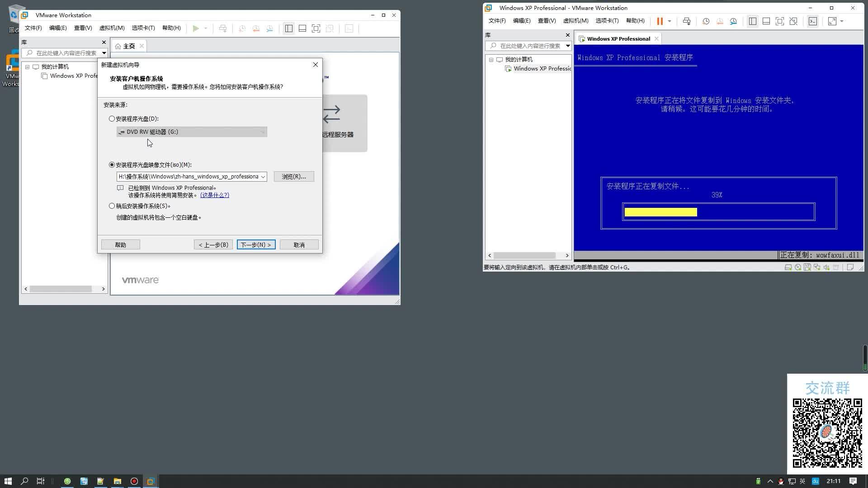Image resolution: width=868 pixels, height=488 pixels.
Task: Open console view in Windows XP window
Action: [813, 21]
